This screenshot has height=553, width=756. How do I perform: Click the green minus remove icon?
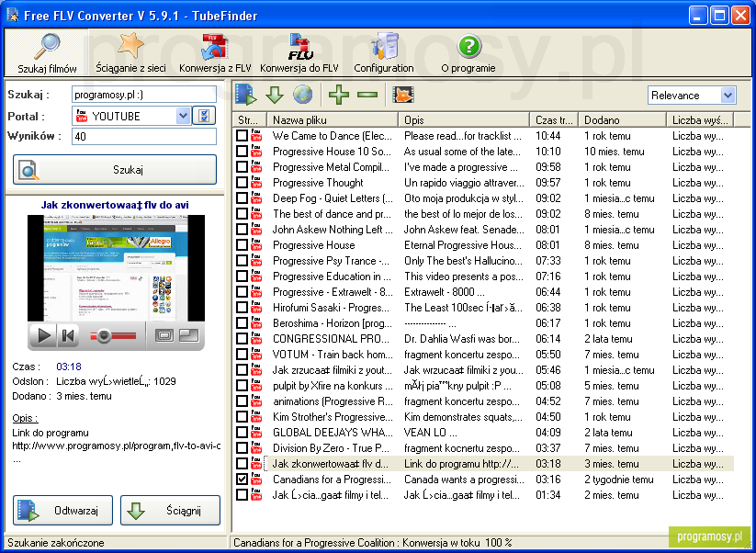[367, 95]
